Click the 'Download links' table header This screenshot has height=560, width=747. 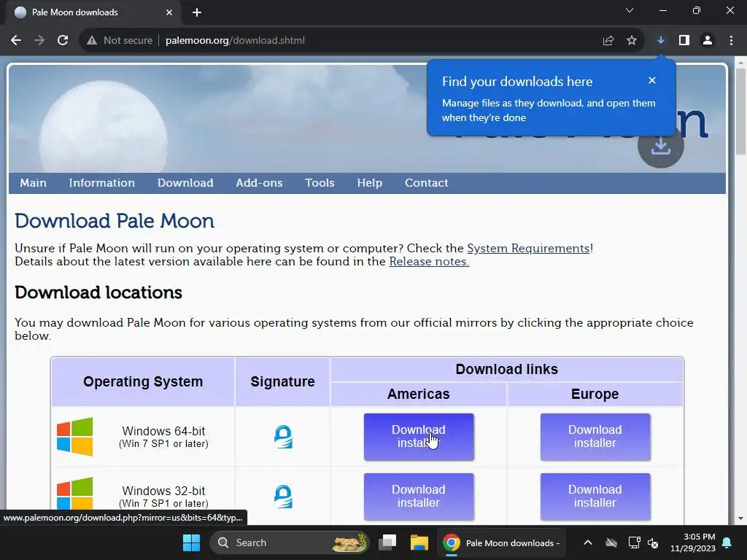[507, 369]
